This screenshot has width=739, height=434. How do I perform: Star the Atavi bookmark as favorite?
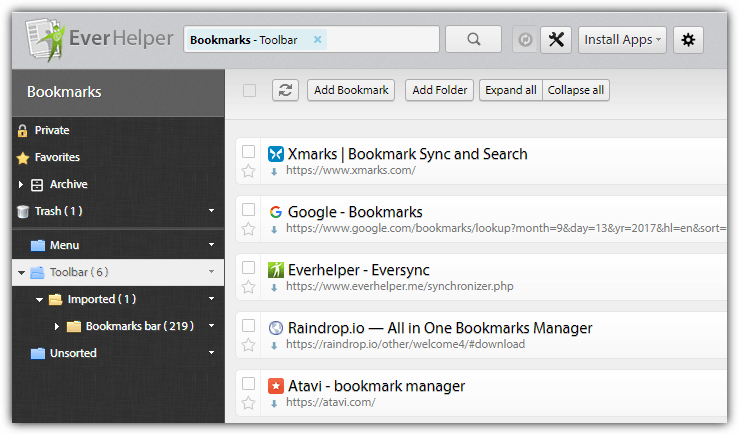pyautogui.click(x=249, y=403)
